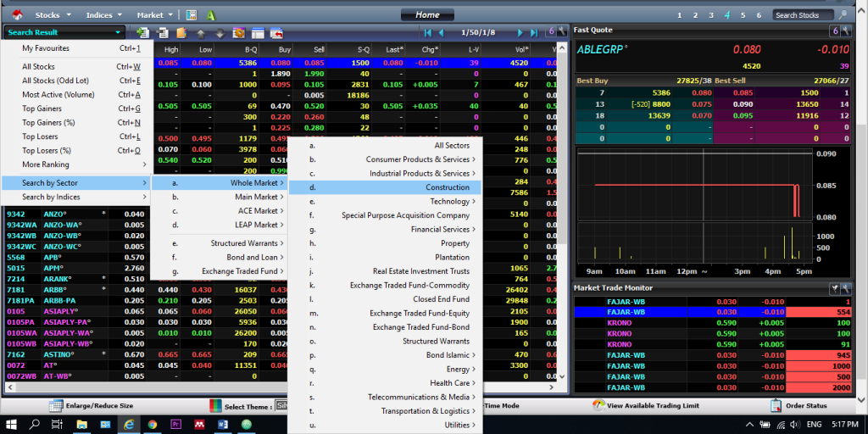The width and height of the screenshot is (868, 434).
Task: Click the Enlarge/Reduce Size icon
Action: click(56, 406)
